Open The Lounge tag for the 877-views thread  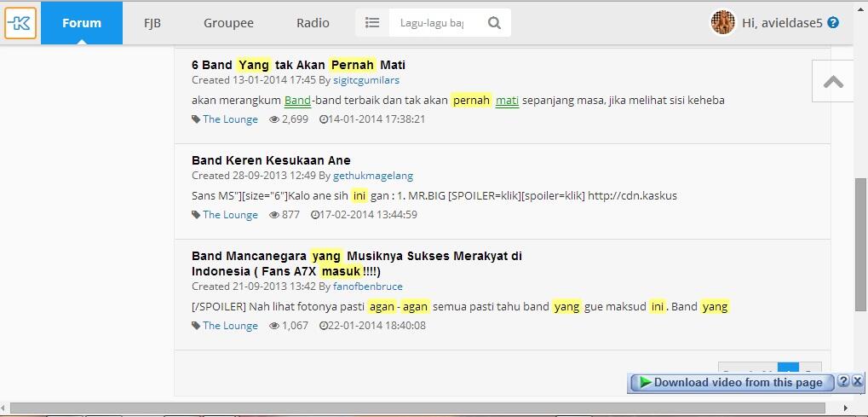tap(230, 215)
